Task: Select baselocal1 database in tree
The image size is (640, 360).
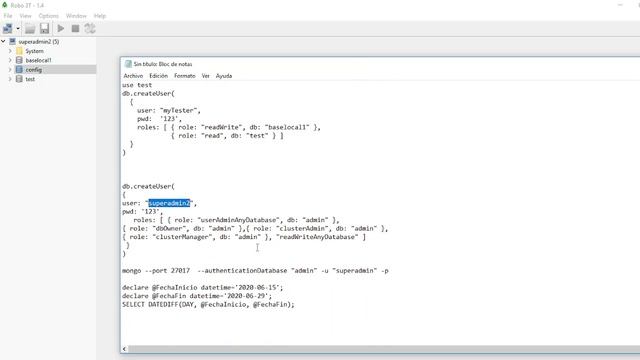Action: 38,60
